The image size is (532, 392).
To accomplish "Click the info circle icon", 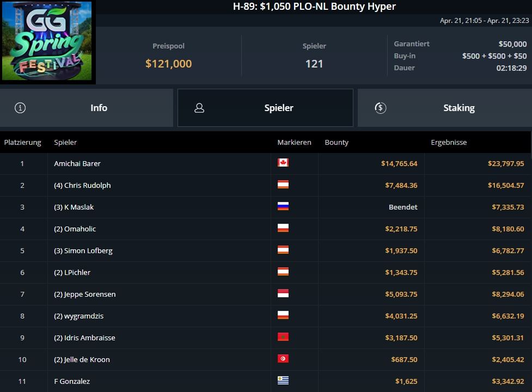I will point(20,108).
